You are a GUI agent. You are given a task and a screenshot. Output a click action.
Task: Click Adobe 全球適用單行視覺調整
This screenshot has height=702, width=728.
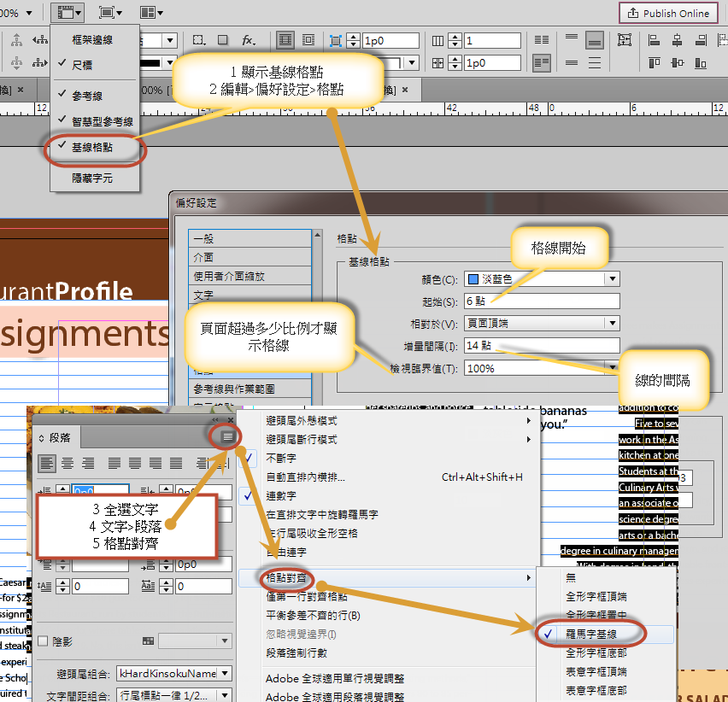389,679
